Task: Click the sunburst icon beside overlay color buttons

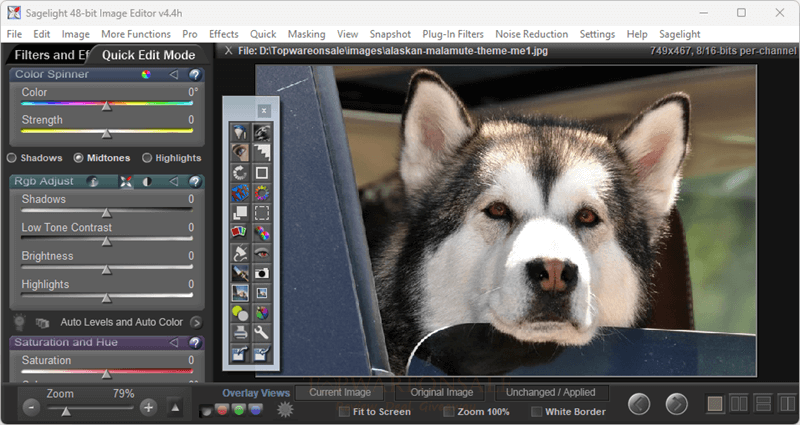Action: [285, 409]
